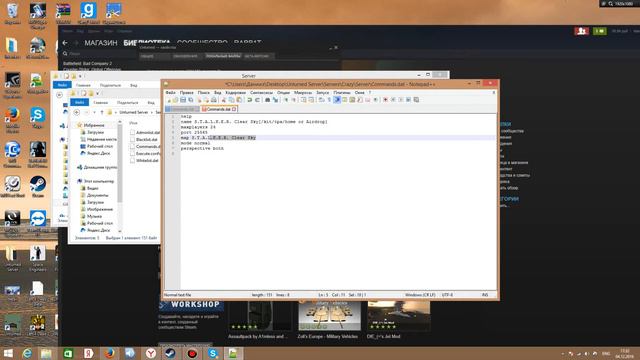640x360 pixels.
Task: Tick the checkbox next to Execute.config
Action: 132,153
